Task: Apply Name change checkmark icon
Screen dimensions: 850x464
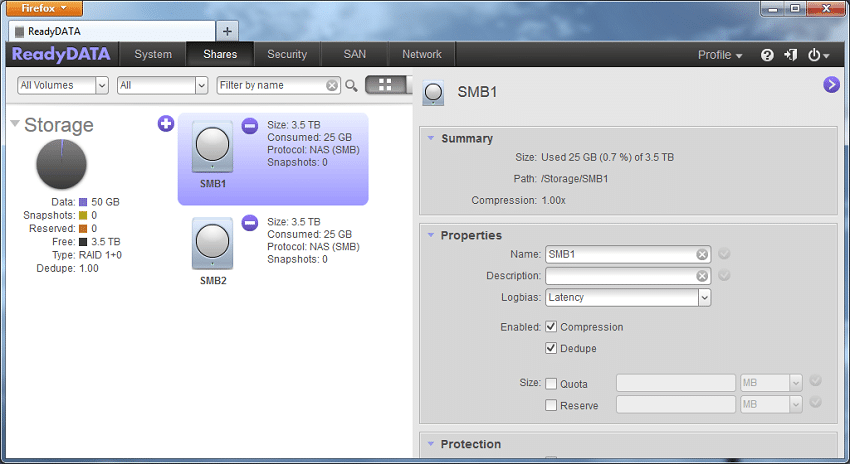Action: coord(724,254)
